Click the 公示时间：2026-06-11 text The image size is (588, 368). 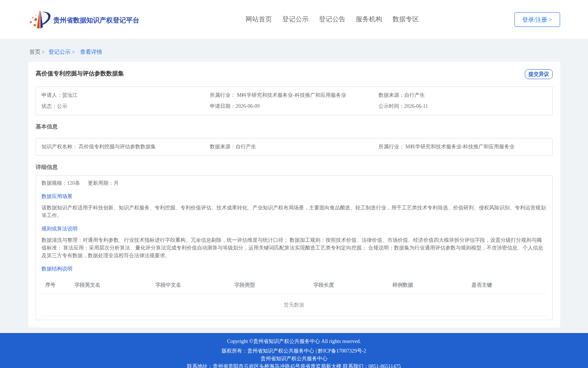pyautogui.click(x=403, y=106)
